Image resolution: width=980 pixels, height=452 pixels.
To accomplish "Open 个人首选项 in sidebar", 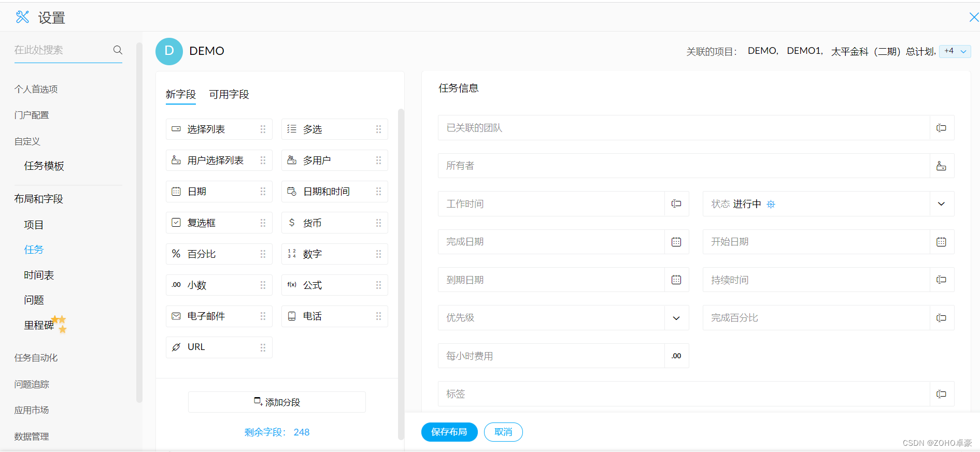I will 36,89.
